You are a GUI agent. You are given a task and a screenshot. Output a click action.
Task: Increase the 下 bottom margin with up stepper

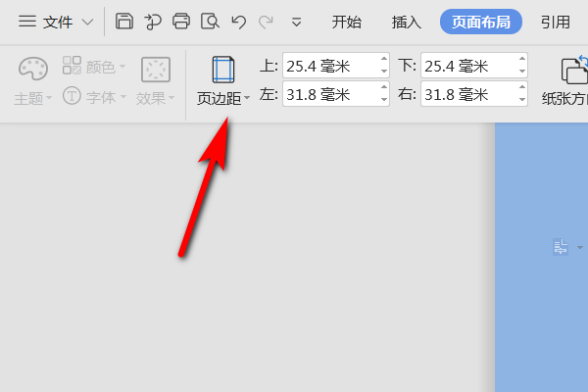pyautogui.click(x=521, y=61)
